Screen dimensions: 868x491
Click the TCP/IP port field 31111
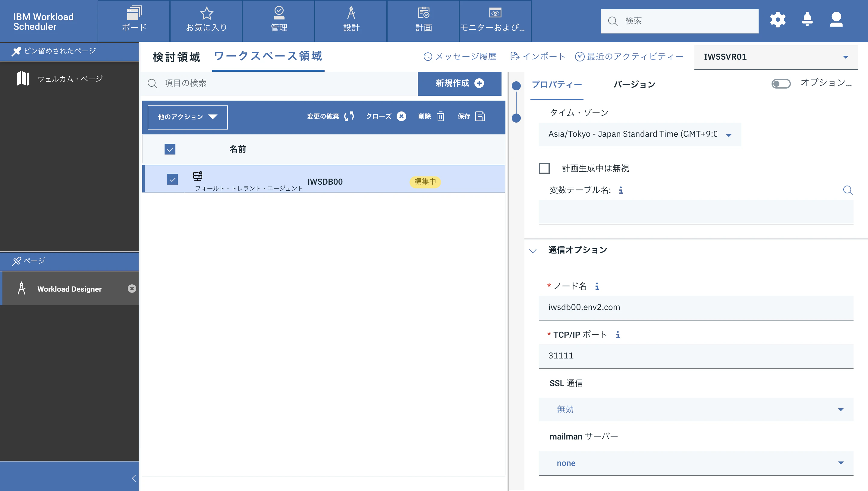coord(696,356)
